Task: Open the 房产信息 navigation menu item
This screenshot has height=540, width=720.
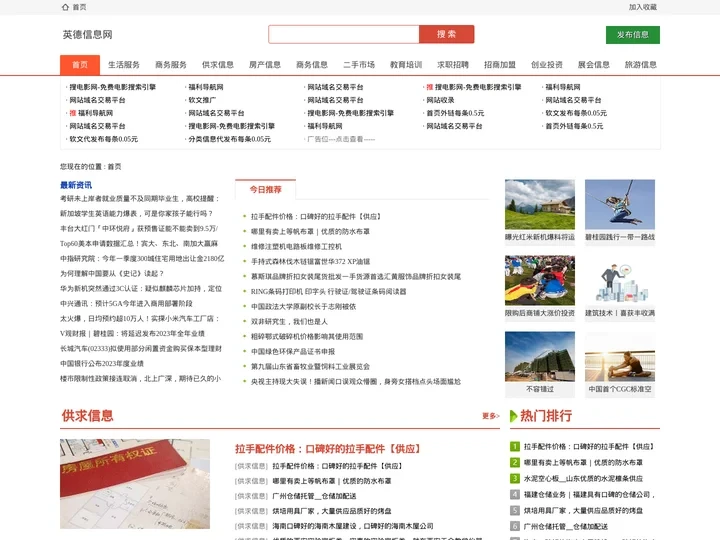Action: point(264,65)
